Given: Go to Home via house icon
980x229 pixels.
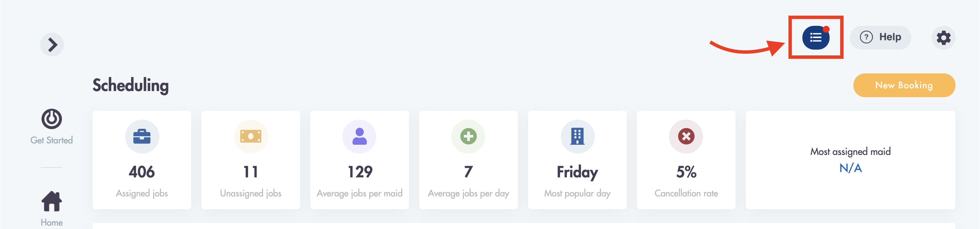Looking at the screenshot, I should [x=52, y=201].
